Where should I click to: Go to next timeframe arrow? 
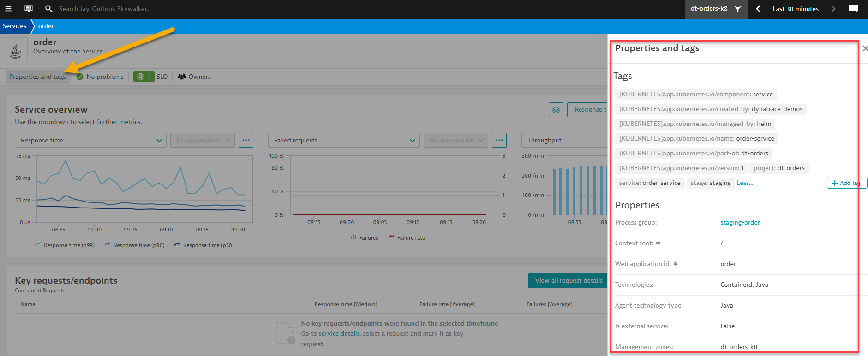(x=833, y=9)
